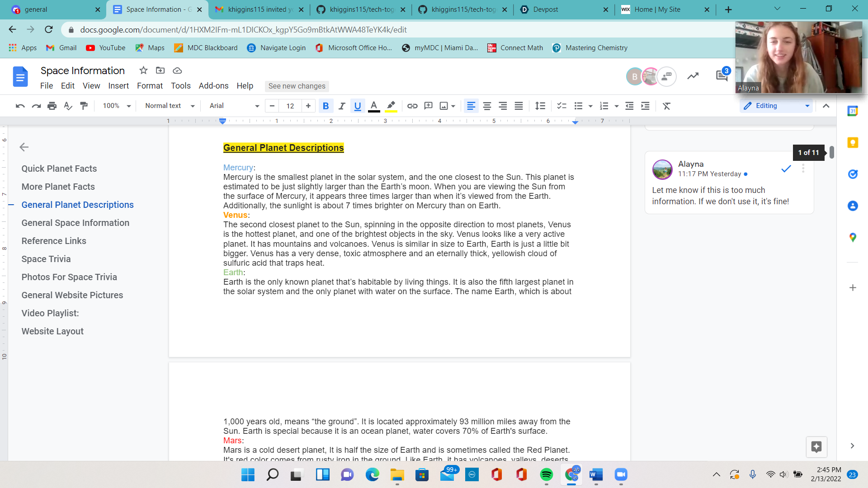Open the highlight color picker
Screen dimensions: 868x488
[x=391, y=106]
